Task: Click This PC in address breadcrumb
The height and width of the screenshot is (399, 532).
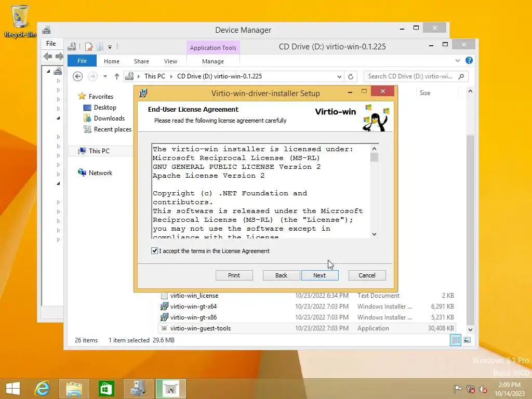Action: click(155, 76)
